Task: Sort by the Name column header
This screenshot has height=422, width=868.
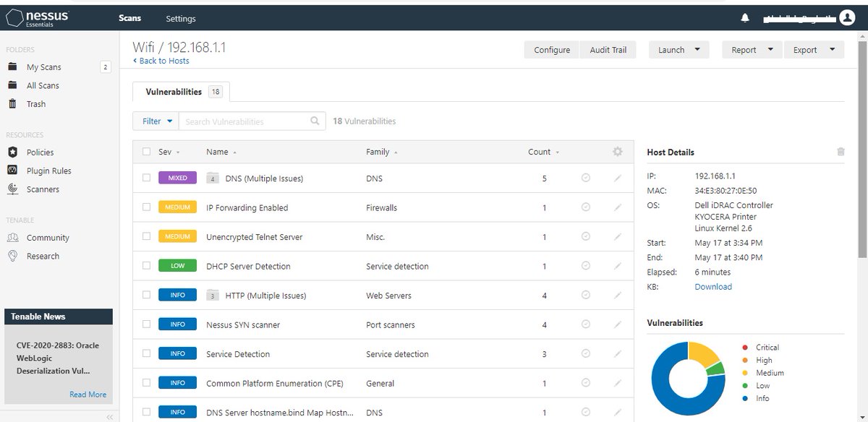Action: (221, 152)
